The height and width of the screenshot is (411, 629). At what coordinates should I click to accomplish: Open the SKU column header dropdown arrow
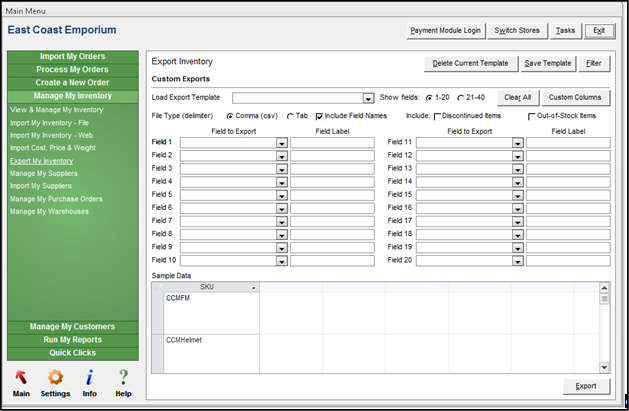pyautogui.click(x=254, y=288)
